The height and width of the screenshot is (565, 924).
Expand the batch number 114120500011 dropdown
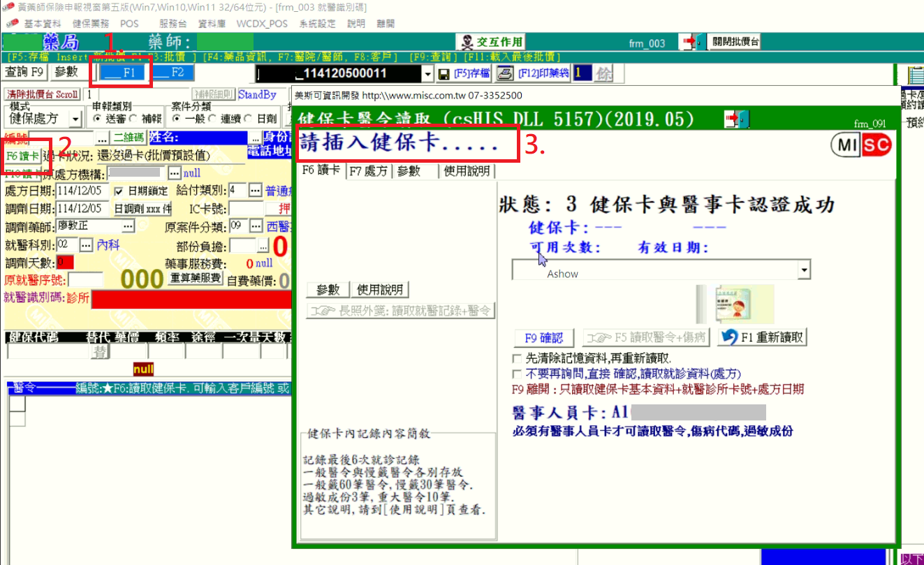point(427,73)
